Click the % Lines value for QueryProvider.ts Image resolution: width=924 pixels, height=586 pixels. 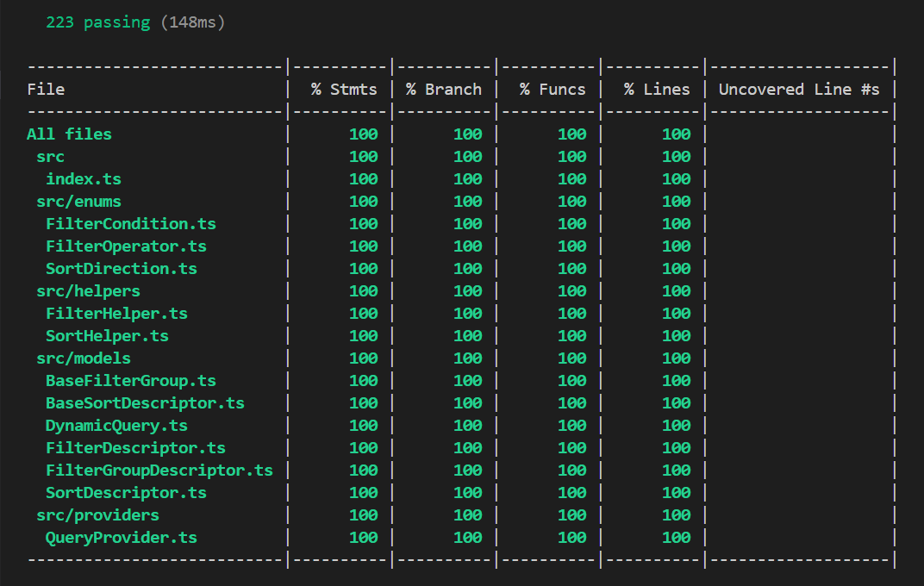[x=676, y=537]
